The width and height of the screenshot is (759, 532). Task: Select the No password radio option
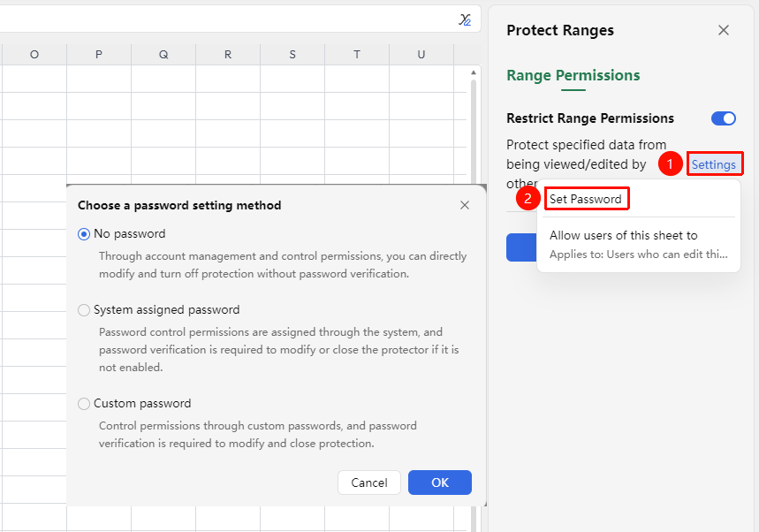[x=84, y=234]
